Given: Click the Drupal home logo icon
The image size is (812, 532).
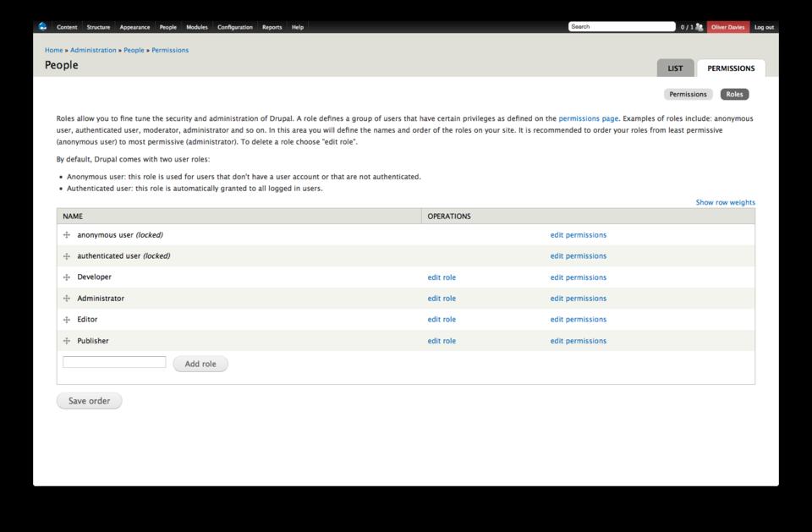Looking at the screenshot, I should [42, 27].
